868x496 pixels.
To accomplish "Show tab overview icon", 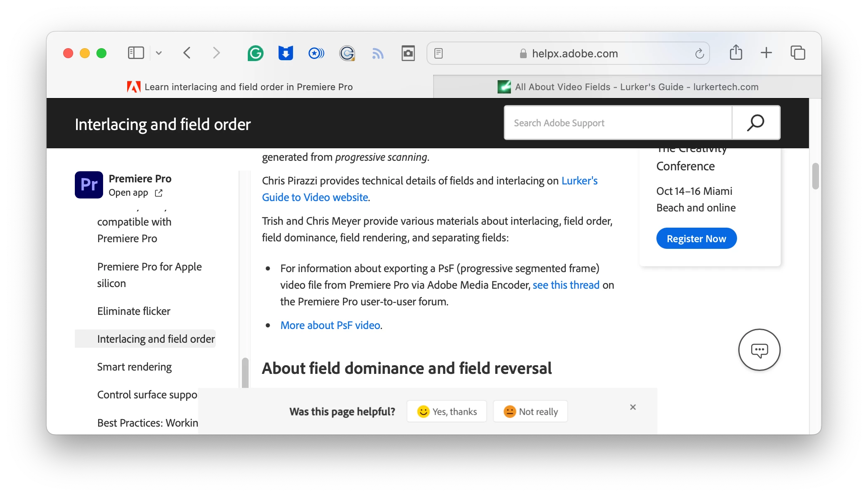I will coord(797,53).
